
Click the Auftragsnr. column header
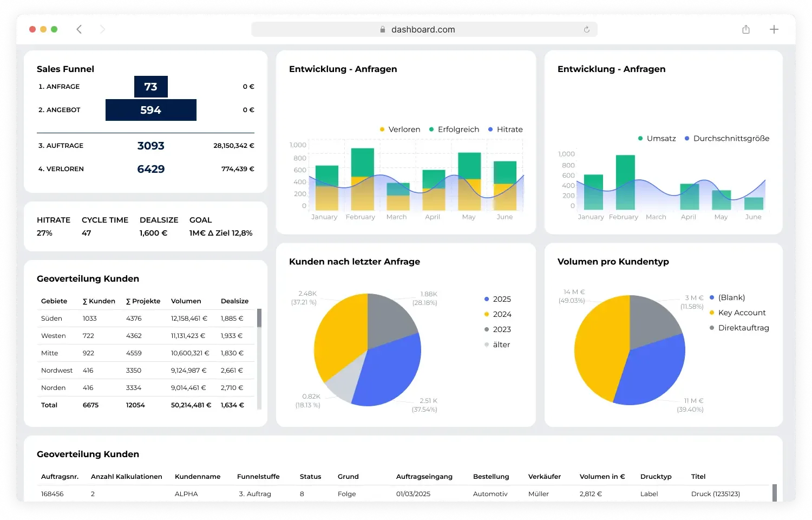pyautogui.click(x=60, y=477)
